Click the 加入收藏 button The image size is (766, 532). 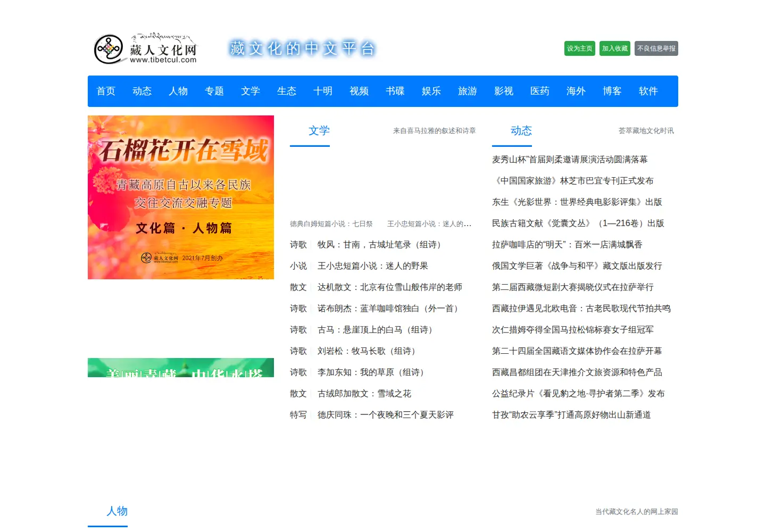(615, 48)
